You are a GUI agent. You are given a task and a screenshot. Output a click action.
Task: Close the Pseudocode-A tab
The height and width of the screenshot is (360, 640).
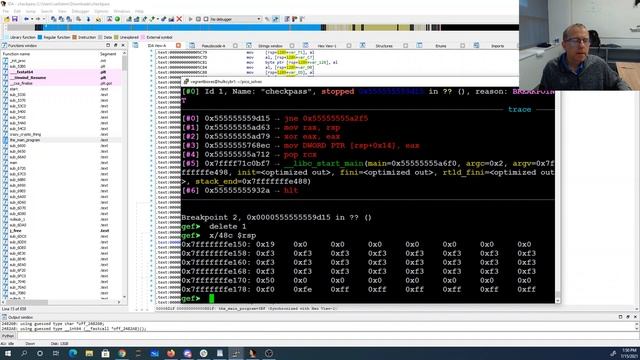pos(236,46)
